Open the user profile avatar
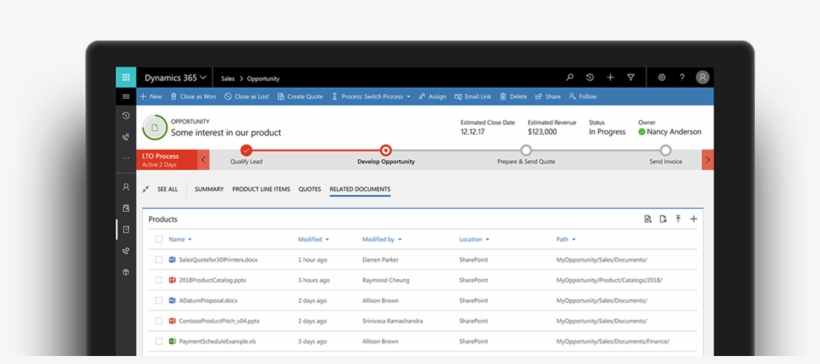 pos(702,77)
